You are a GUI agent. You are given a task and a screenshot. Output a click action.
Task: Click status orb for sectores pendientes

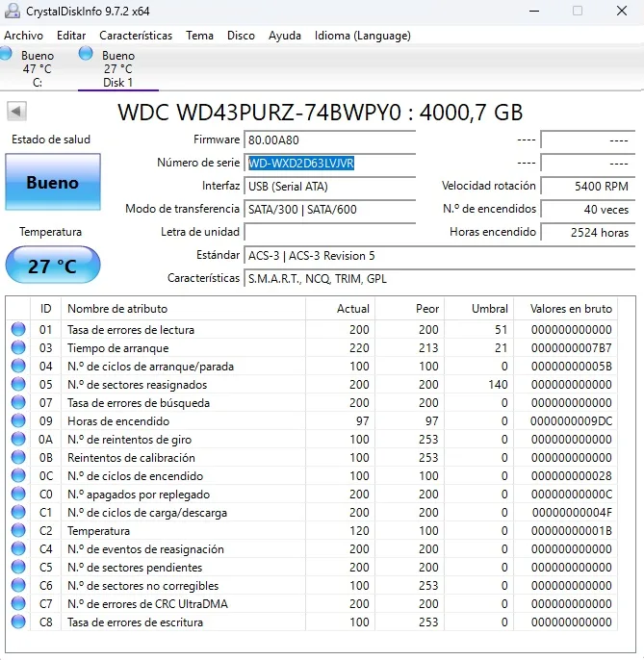[18, 568]
